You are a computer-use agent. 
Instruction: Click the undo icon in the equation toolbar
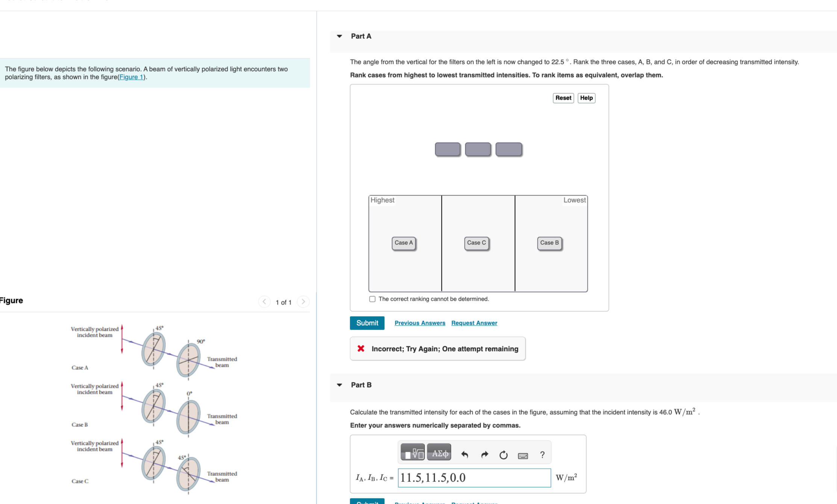[x=465, y=454]
